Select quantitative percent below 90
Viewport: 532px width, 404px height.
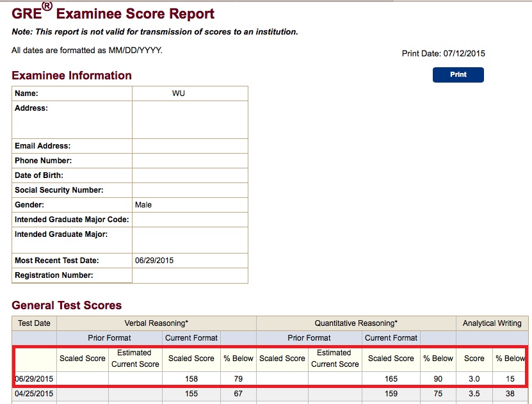pyautogui.click(x=438, y=379)
